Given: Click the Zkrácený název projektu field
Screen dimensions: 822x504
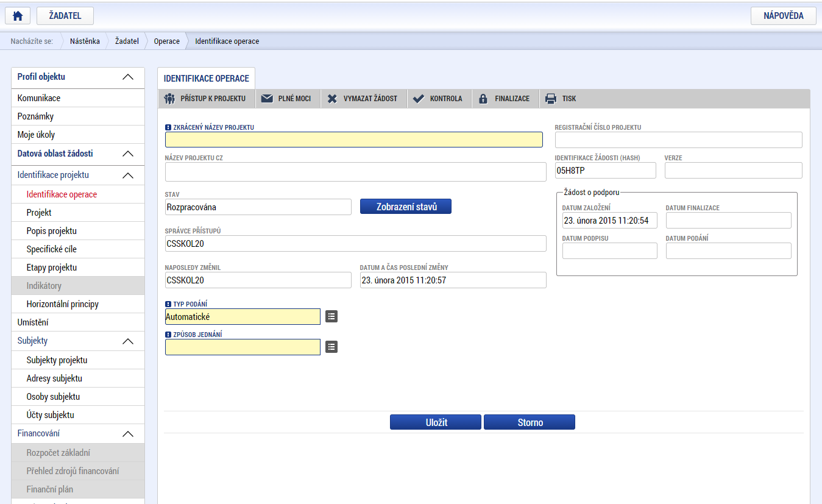Looking at the screenshot, I should click(x=353, y=140).
